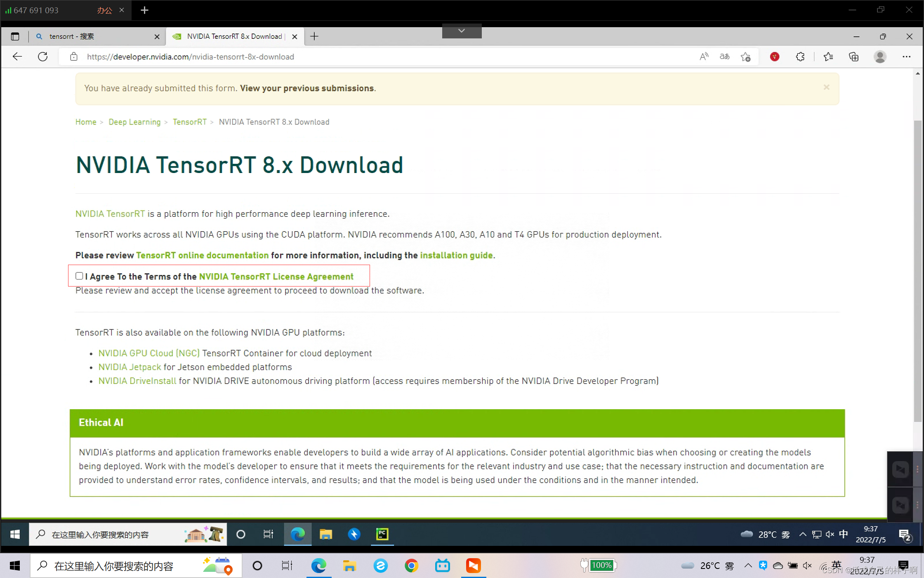Click the translate page icon

tap(724, 57)
